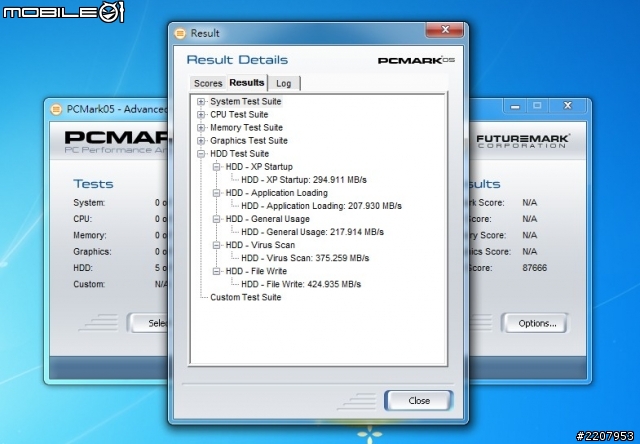Collapse the HDD - XP Startup node
The height and width of the screenshot is (444, 640).
click(x=216, y=167)
